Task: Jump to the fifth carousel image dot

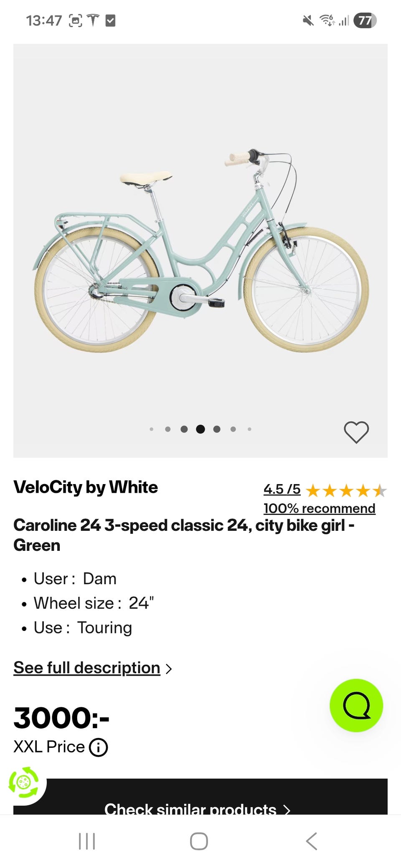Action: pyautogui.click(x=217, y=429)
